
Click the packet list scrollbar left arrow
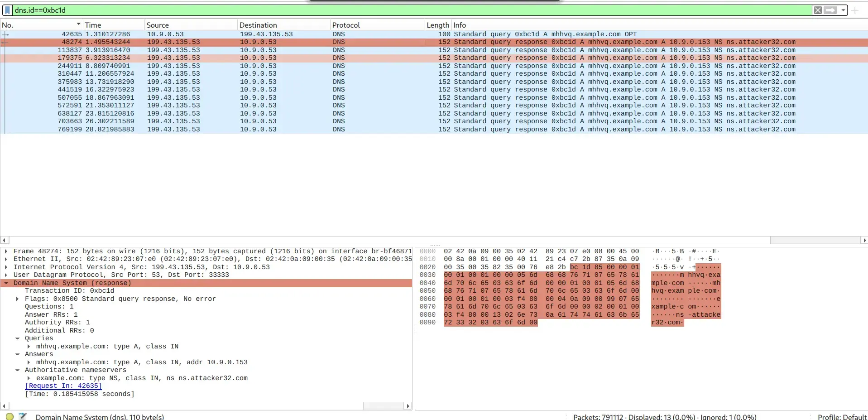pos(4,240)
